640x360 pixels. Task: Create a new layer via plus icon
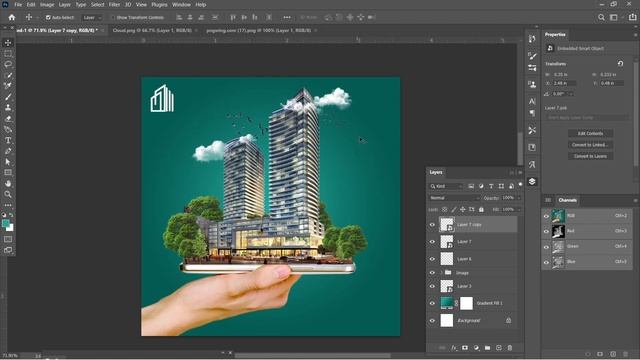coord(499,348)
